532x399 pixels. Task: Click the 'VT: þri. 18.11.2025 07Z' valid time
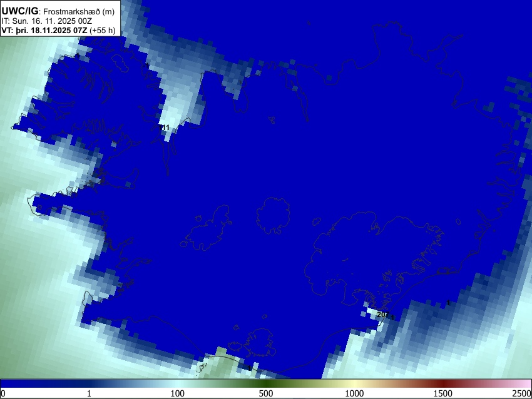point(44,30)
